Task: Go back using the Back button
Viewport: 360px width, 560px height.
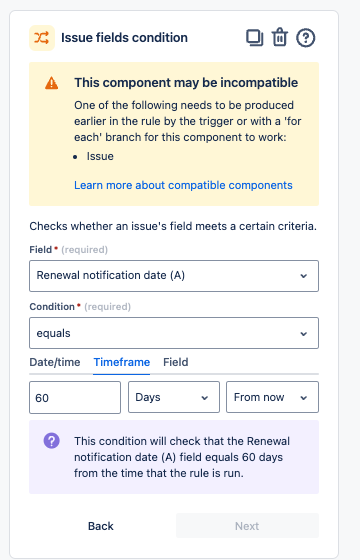Action: point(101,526)
